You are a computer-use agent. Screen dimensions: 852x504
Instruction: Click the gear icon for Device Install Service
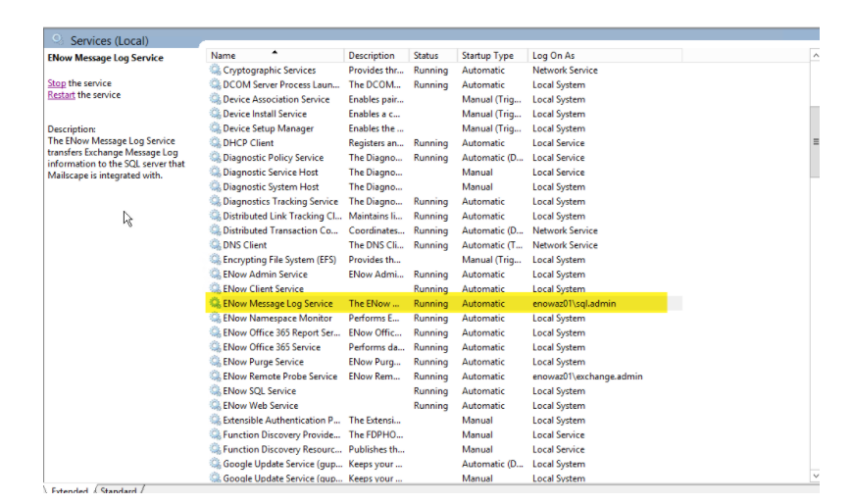coord(215,114)
